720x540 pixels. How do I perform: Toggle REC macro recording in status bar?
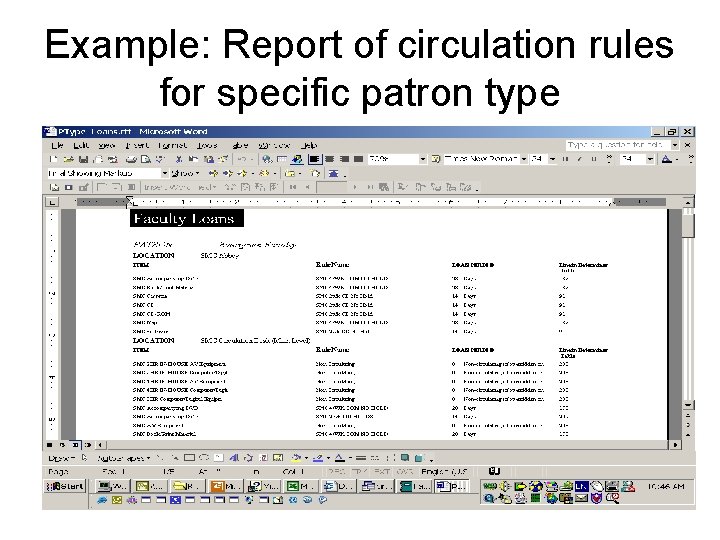point(336,472)
